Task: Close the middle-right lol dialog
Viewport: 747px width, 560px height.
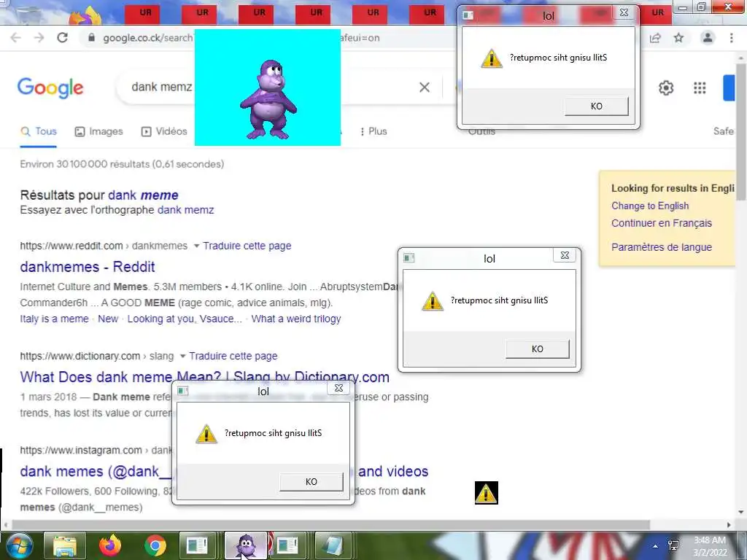Action: tap(565, 255)
